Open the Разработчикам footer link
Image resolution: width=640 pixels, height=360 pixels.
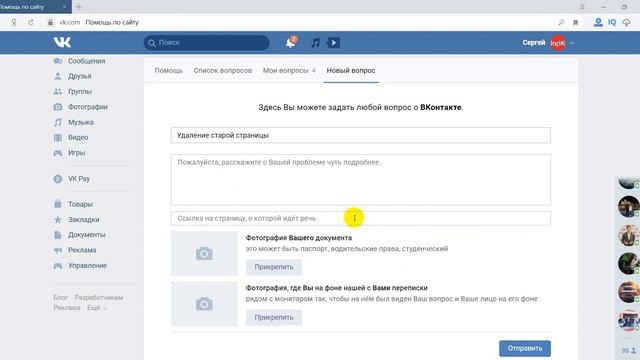pyautogui.click(x=99, y=298)
